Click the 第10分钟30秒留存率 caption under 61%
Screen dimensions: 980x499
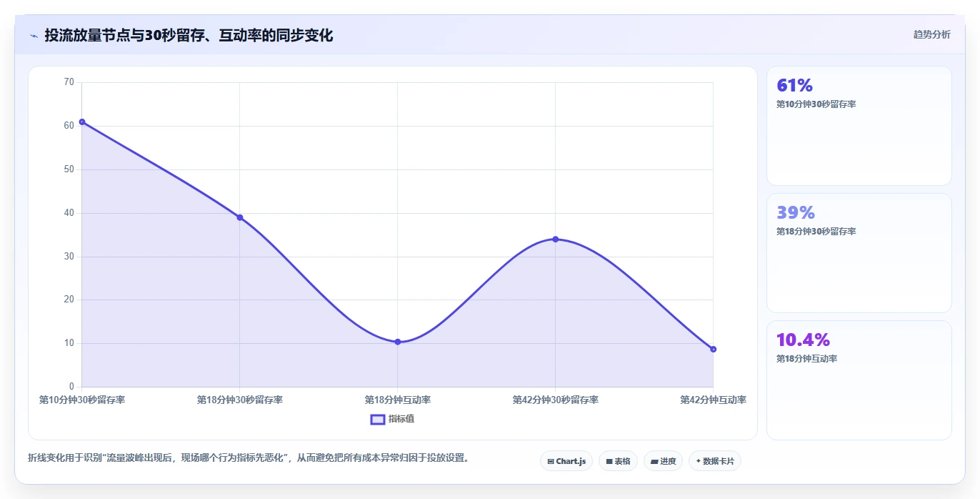pyautogui.click(x=816, y=104)
